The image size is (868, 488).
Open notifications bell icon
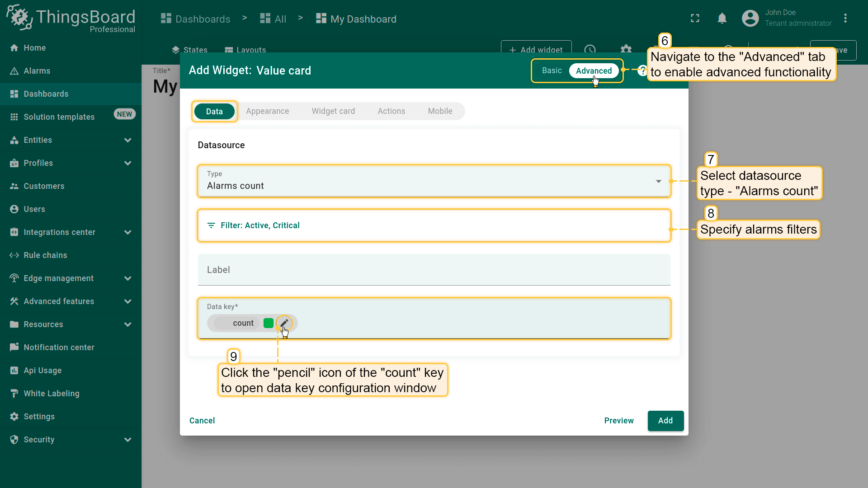(x=722, y=19)
